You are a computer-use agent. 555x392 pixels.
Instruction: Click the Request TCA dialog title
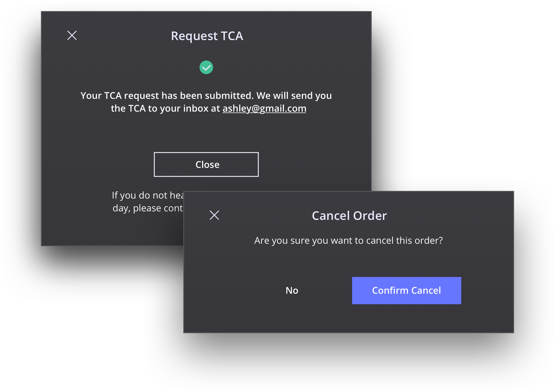coord(207,36)
